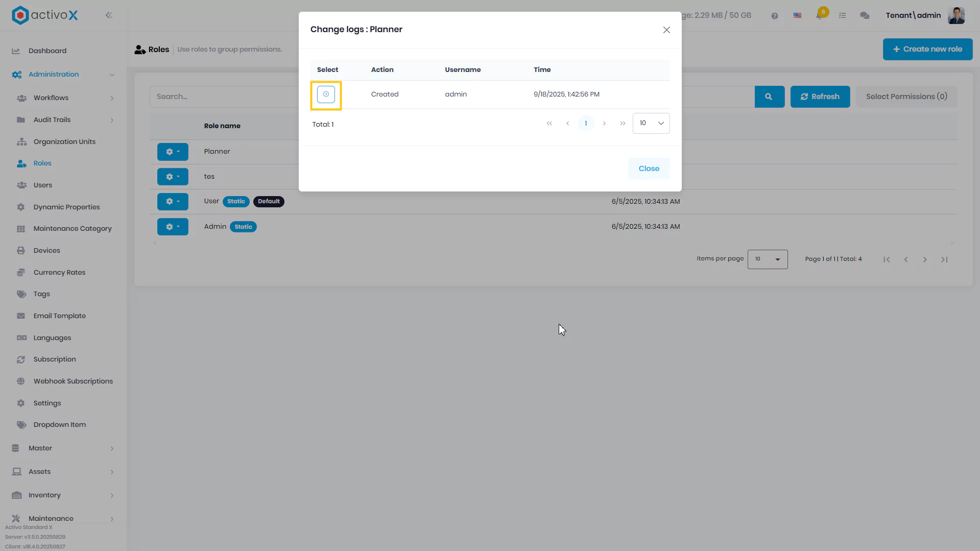Image resolution: width=980 pixels, height=551 pixels.
Task: Select the Created log entry arrow button
Action: (326, 94)
